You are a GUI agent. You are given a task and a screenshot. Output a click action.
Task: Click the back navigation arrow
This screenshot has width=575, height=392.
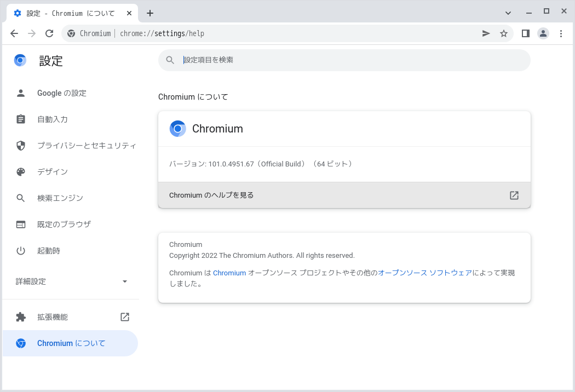pyautogui.click(x=14, y=33)
